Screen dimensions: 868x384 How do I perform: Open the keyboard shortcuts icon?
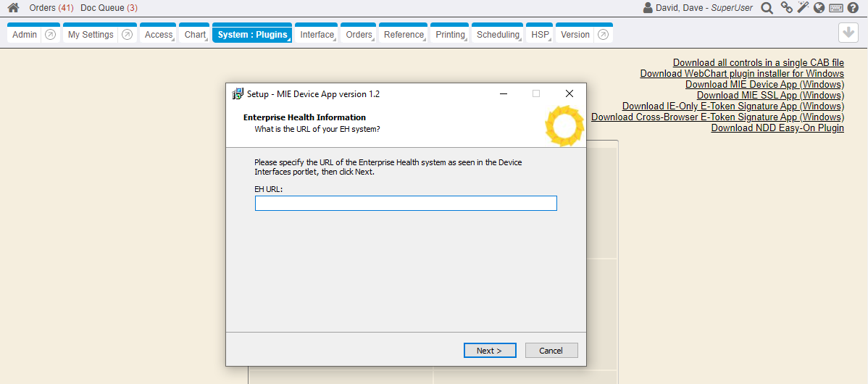pyautogui.click(x=836, y=8)
